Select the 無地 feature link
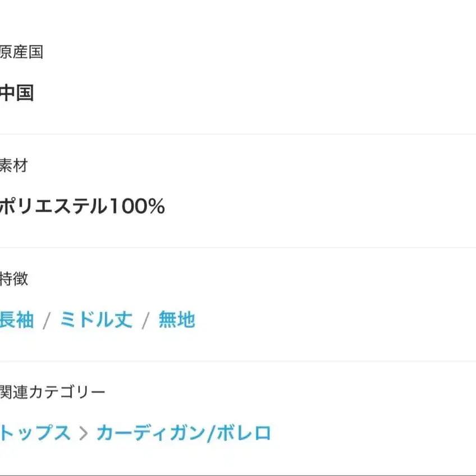 176,320
